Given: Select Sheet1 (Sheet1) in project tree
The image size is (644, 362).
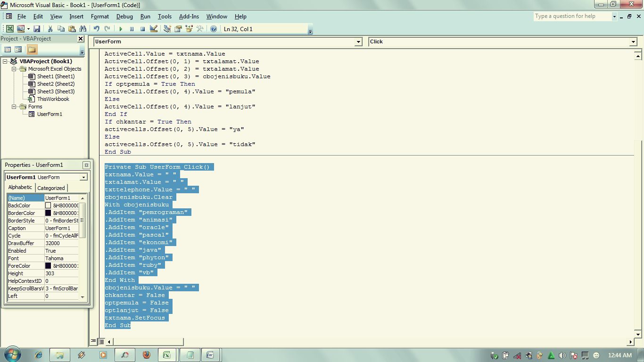Looking at the screenshot, I should [x=56, y=76].
